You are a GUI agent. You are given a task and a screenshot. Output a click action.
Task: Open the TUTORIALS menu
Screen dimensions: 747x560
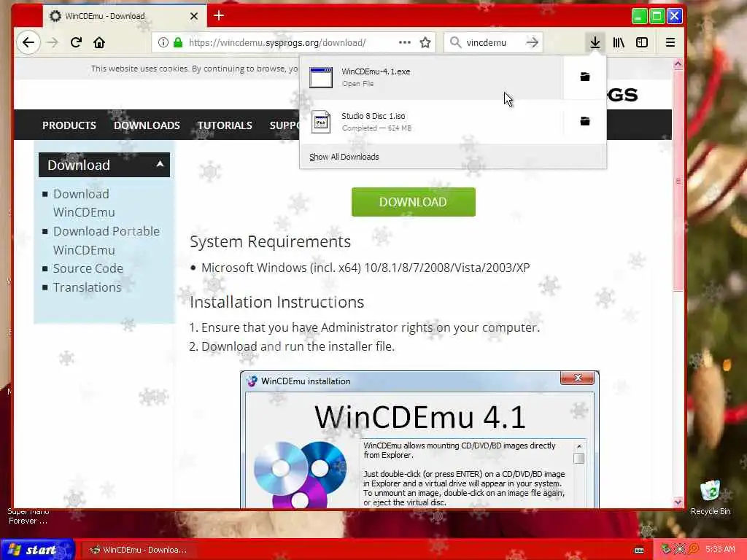point(225,125)
